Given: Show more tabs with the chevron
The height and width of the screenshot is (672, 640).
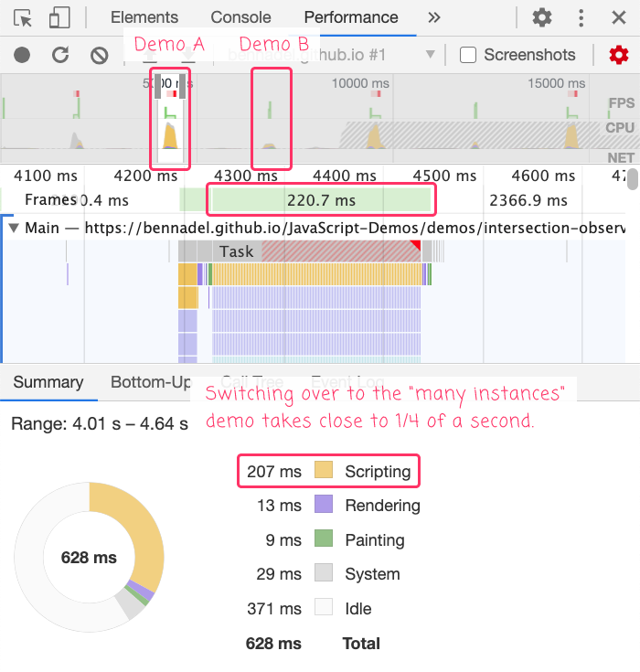Looking at the screenshot, I should (433, 17).
